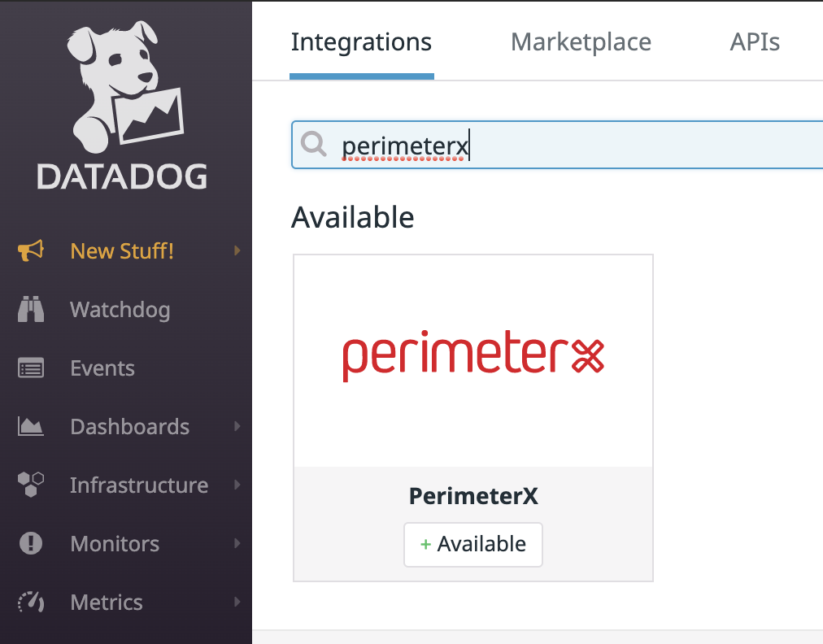Screen dimensions: 823x644
Task: Expand the New Stuff! submenu chevron
Action: click(237, 250)
